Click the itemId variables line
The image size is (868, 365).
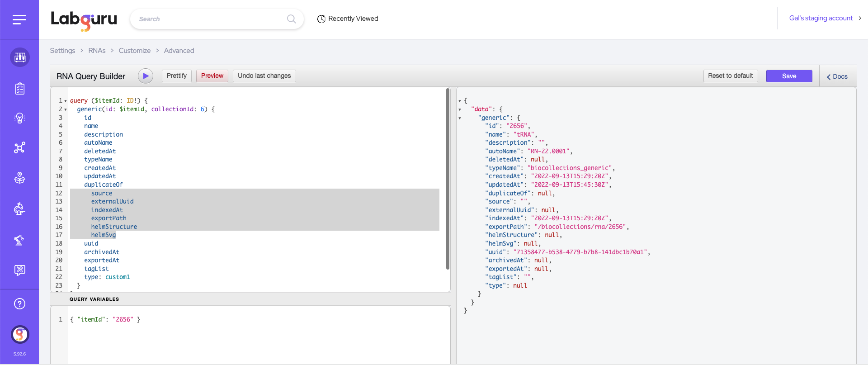click(105, 320)
